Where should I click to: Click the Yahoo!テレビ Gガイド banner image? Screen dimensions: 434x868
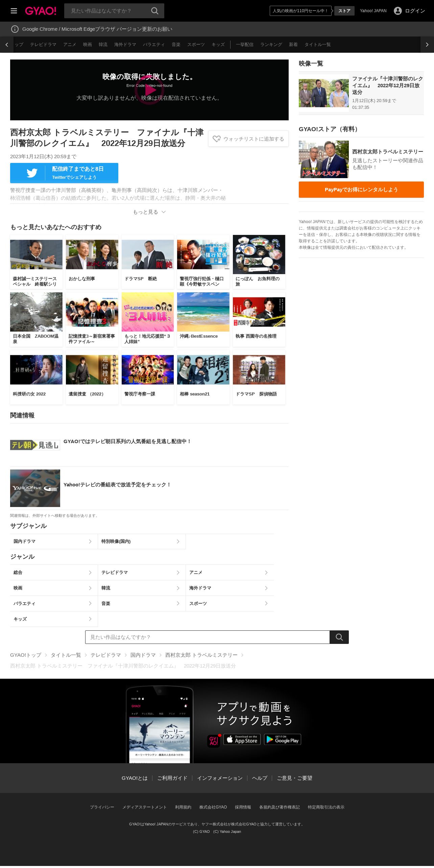tap(35, 488)
